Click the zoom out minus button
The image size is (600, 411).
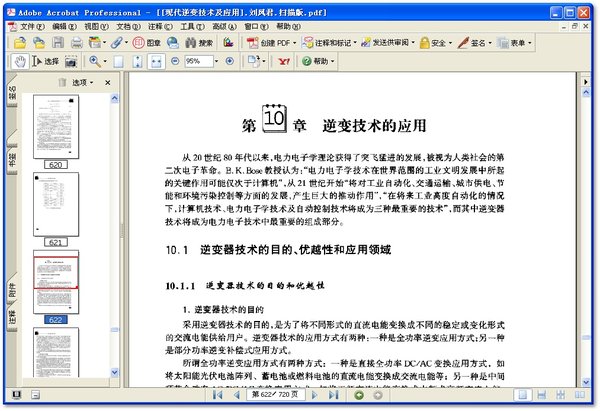[175, 61]
